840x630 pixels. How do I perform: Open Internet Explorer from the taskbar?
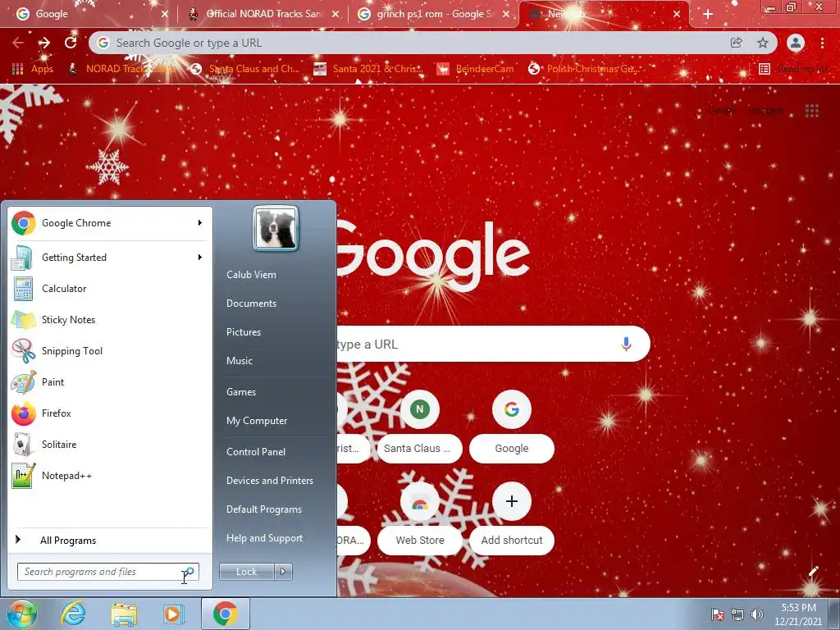pyautogui.click(x=72, y=614)
